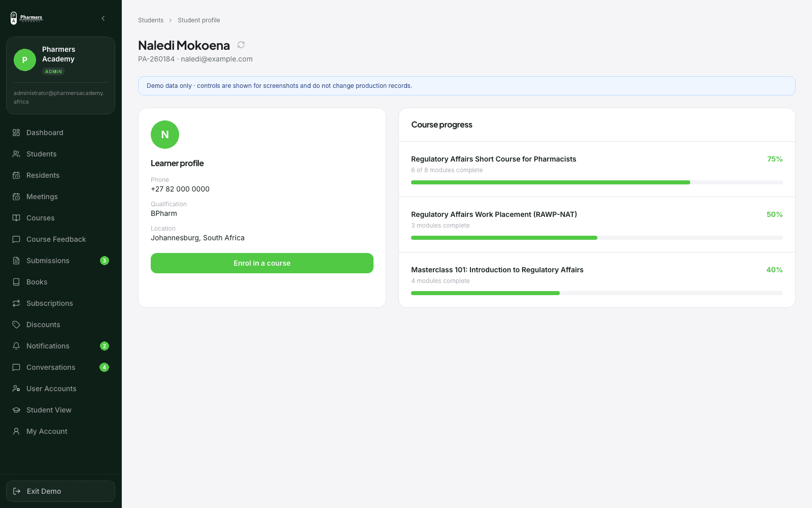Image resolution: width=812 pixels, height=508 pixels.
Task: Open the Courses book icon
Action: (16, 218)
